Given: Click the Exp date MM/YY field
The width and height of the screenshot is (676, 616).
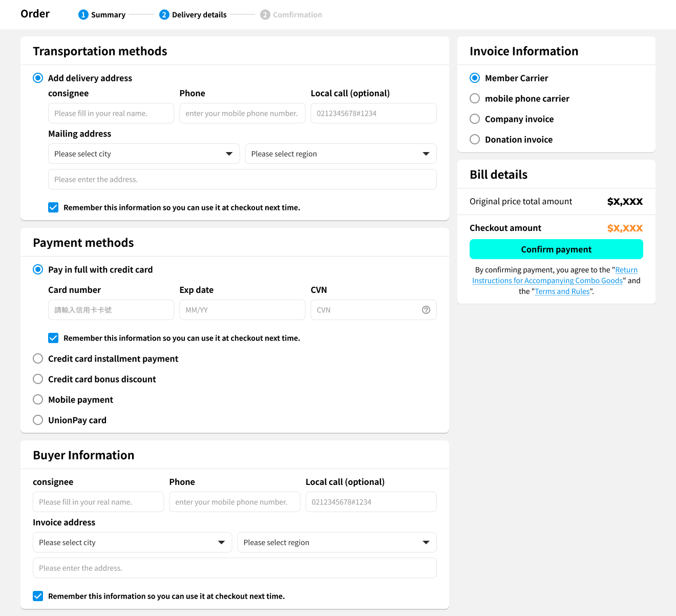Looking at the screenshot, I should [242, 310].
